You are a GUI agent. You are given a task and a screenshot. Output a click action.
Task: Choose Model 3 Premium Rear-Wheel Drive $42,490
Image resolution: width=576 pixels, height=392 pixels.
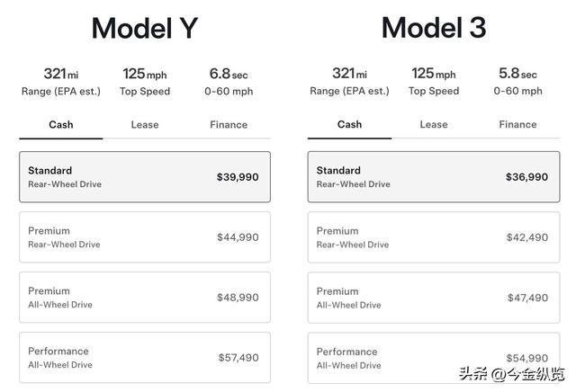click(x=433, y=237)
